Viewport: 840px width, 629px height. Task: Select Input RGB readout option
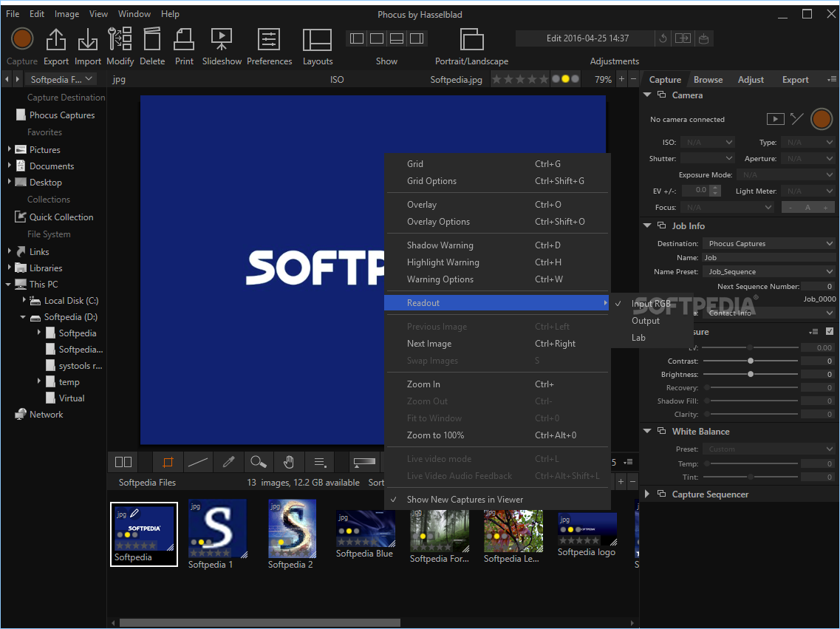pos(651,304)
